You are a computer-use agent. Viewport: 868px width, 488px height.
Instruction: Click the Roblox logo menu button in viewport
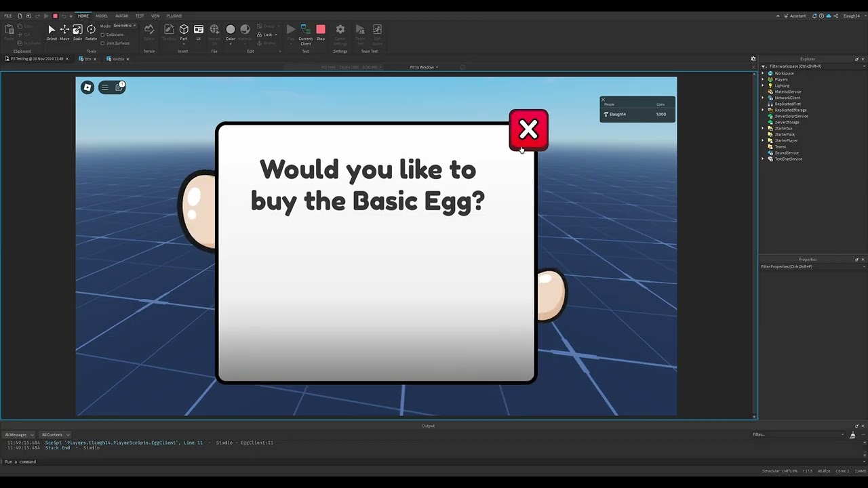pyautogui.click(x=87, y=87)
